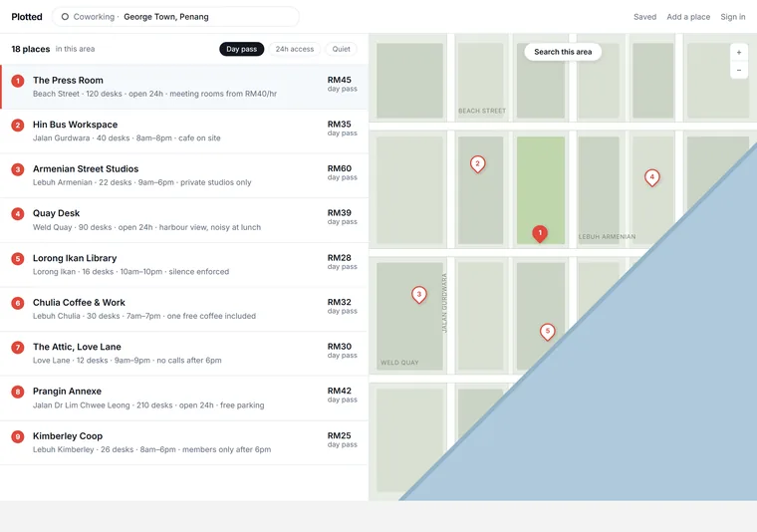Open The Attic, Love Lane listing title
This screenshot has height=532, width=757.
77,347
